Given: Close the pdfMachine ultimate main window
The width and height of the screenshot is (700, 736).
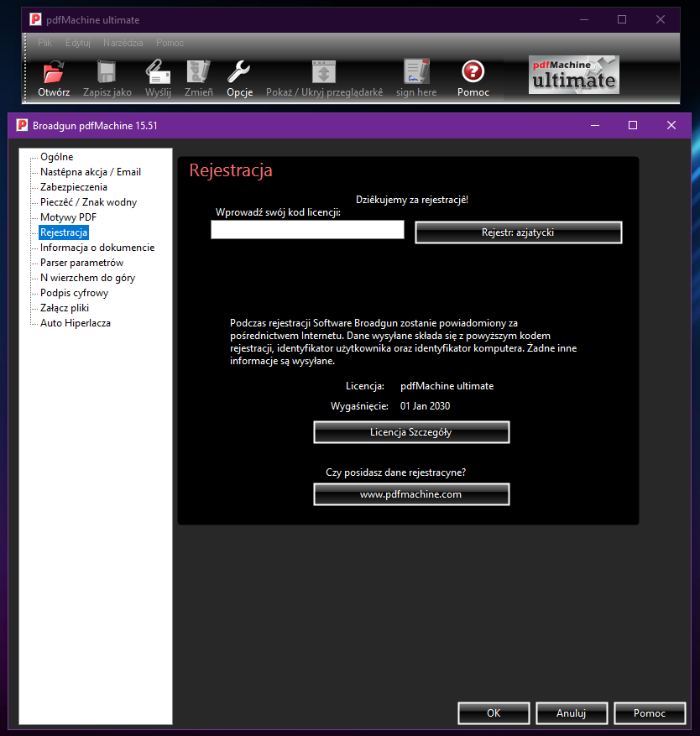Looking at the screenshot, I should (x=661, y=19).
